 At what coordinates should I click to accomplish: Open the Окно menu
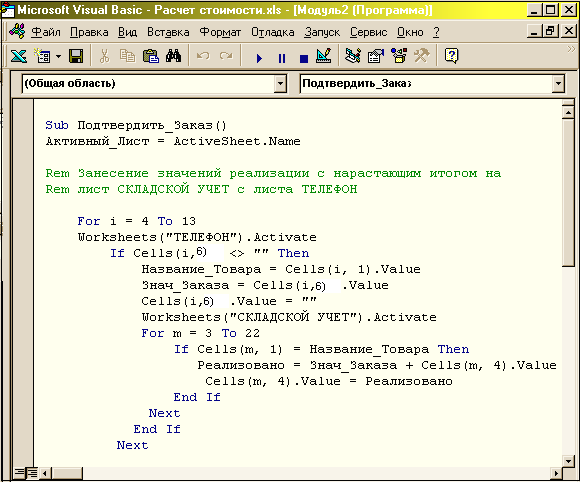tap(410, 32)
